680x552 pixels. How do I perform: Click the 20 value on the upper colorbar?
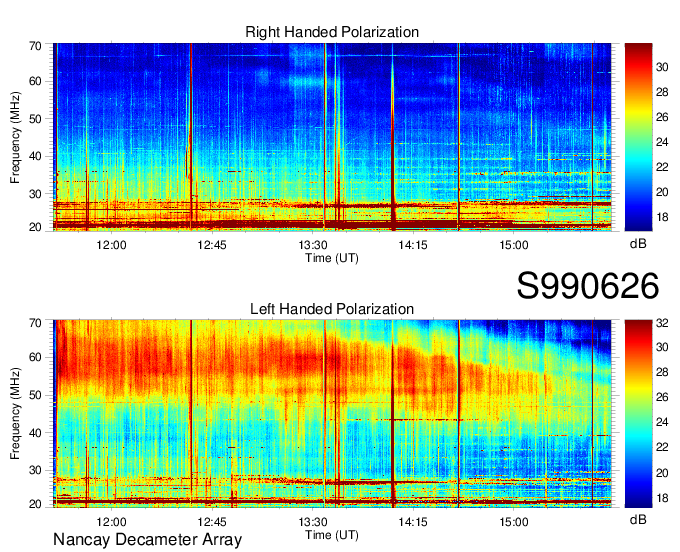[x=662, y=192]
